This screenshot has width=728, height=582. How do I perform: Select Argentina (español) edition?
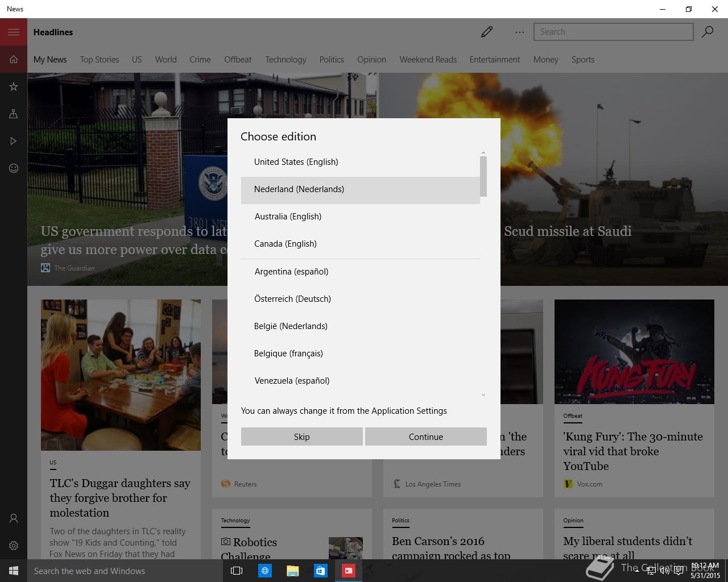point(361,272)
